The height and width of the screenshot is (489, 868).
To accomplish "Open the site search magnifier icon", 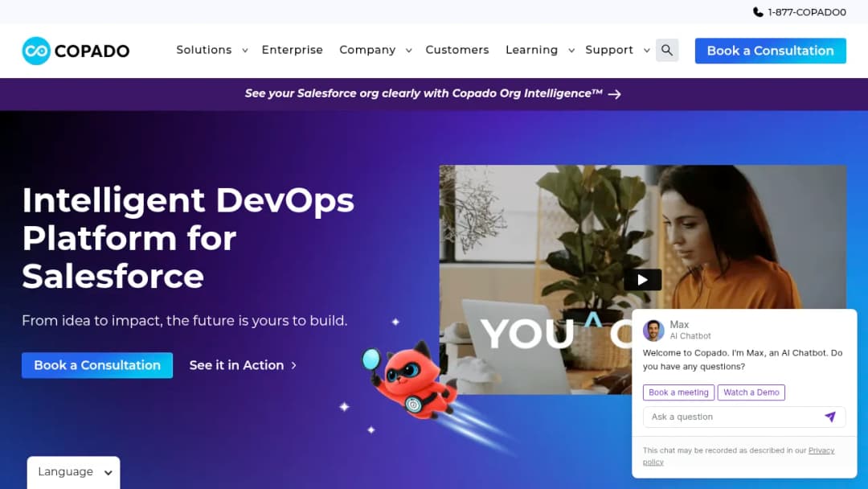I will pos(667,51).
